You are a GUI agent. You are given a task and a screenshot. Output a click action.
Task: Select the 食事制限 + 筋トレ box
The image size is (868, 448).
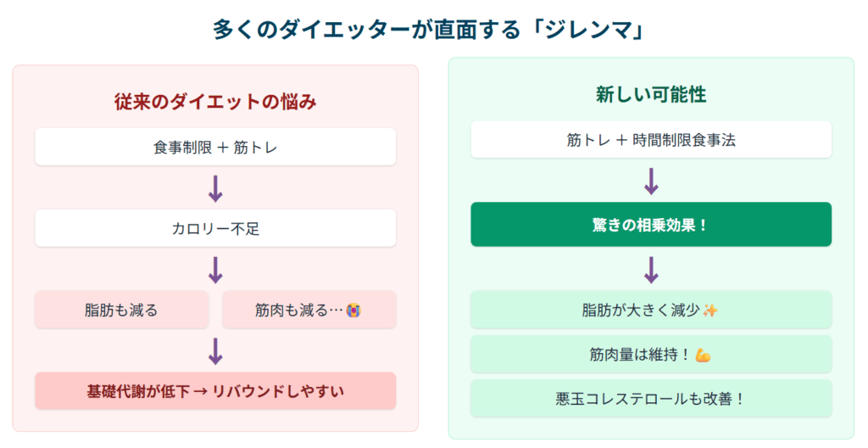215,148
